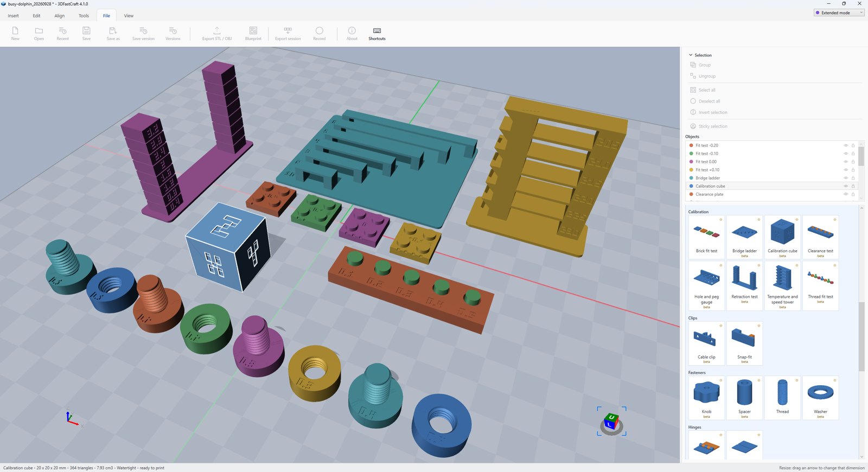Switch to the View tab
The image size is (868, 472).
(129, 16)
